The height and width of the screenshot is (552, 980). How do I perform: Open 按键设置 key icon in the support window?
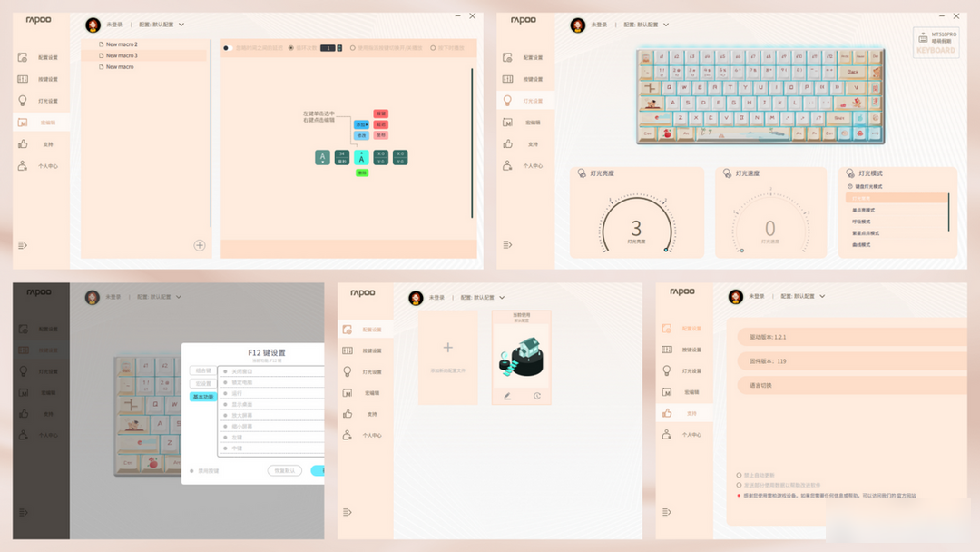pyautogui.click(x=667, y=350)
